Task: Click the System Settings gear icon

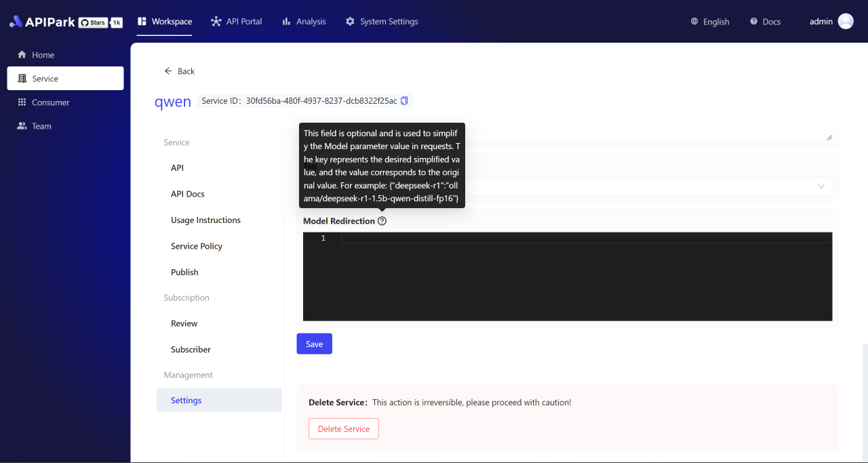Action: 350,22
